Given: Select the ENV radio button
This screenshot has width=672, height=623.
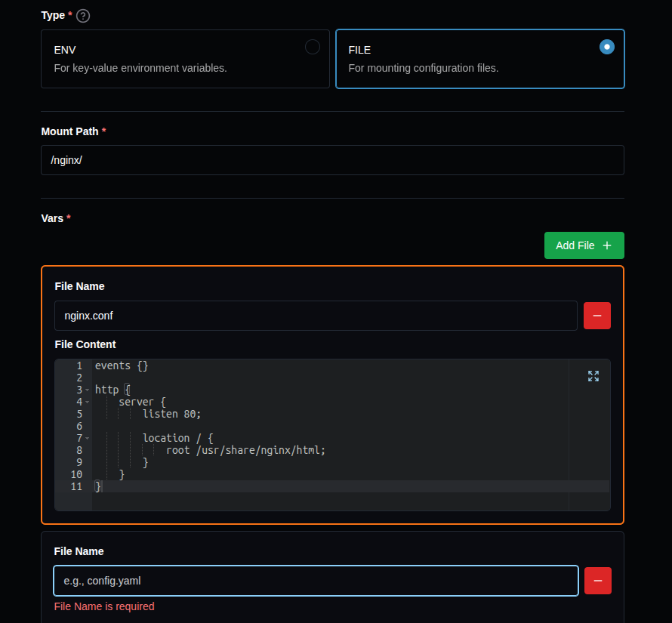Looking at the screenshot, I should (x=312, y=47).
